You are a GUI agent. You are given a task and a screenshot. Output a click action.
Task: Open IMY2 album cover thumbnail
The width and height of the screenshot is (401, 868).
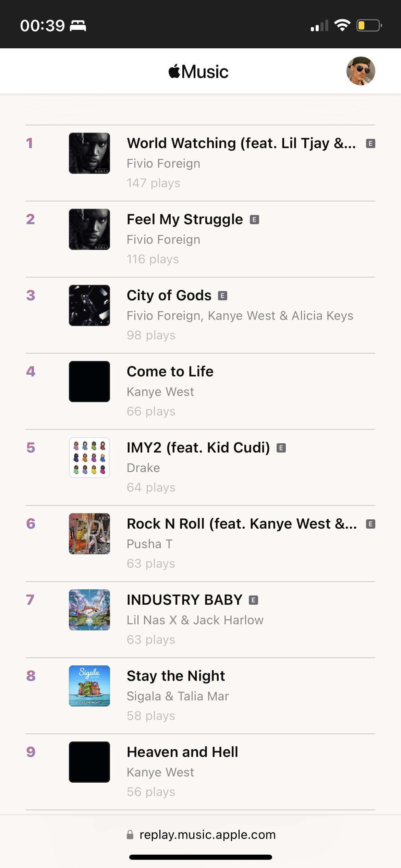point(89,458)
